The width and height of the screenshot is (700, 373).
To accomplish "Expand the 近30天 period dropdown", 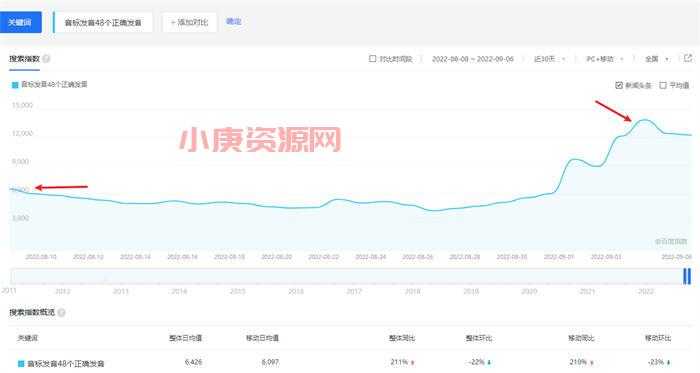I will coord(549,59).
